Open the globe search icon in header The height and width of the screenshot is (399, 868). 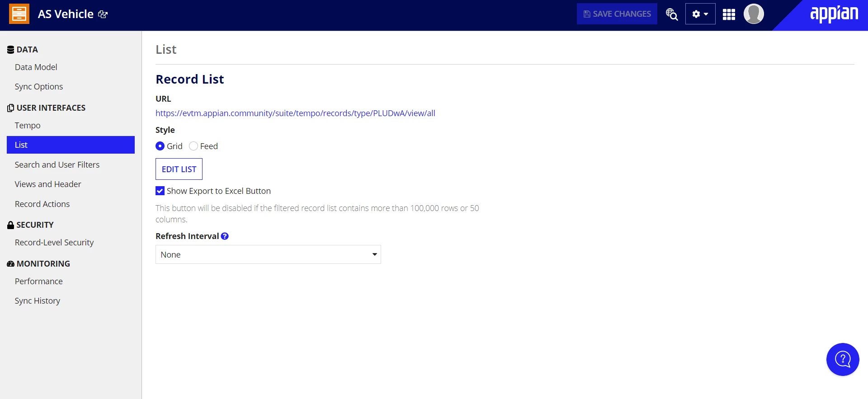click(672, 14)
